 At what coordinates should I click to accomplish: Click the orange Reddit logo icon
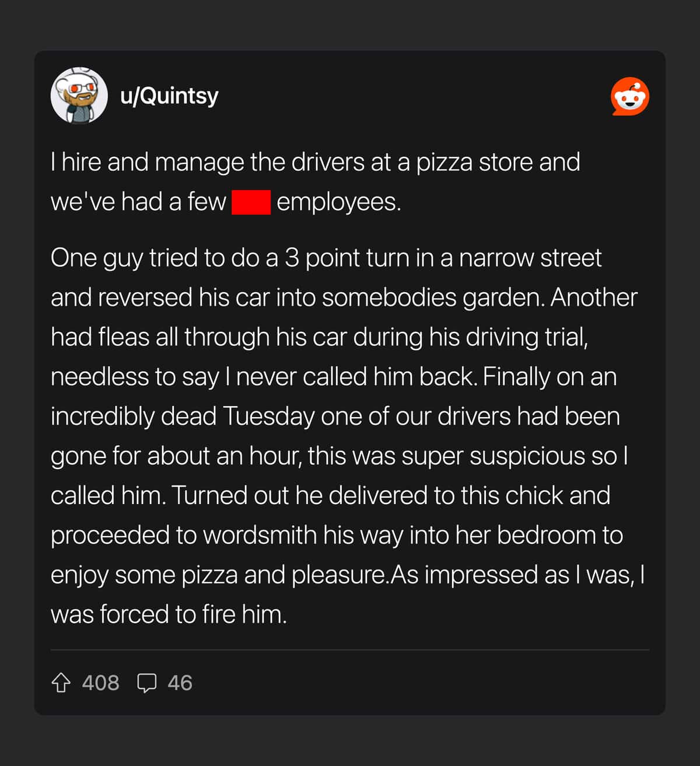tap(630, 96)
